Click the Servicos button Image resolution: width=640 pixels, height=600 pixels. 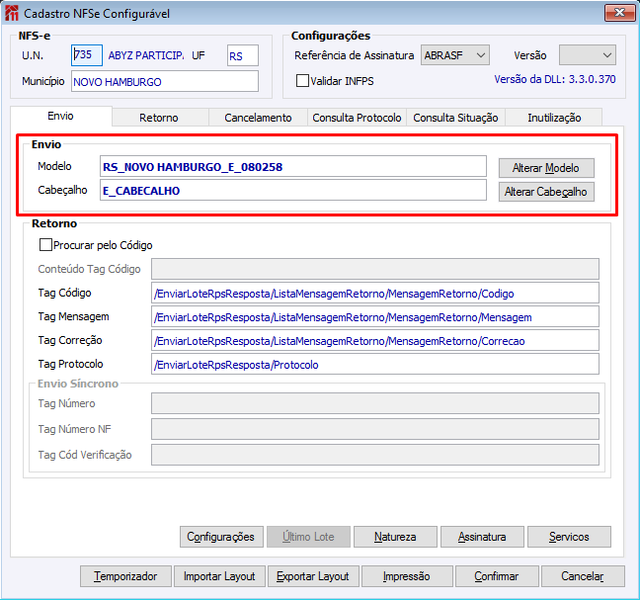coord(569,537)
